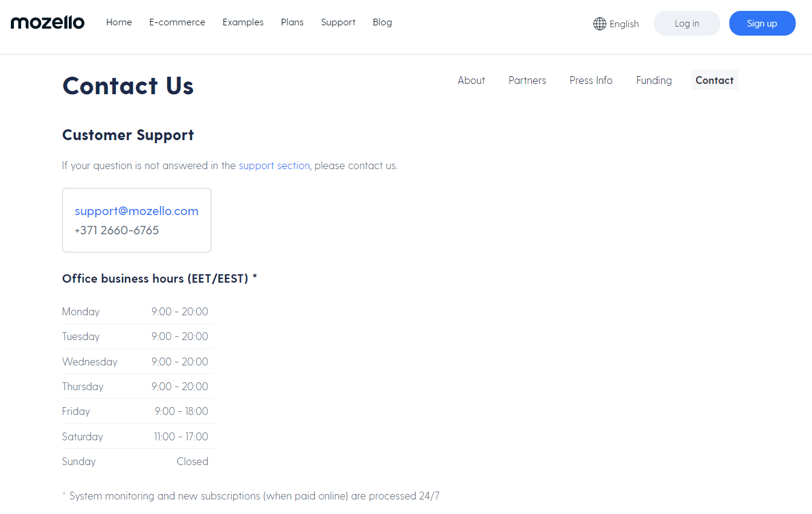Viewport: 812px width, 514px height.
Task: Click the Customer Support heading
Action: tap(128, 135)
